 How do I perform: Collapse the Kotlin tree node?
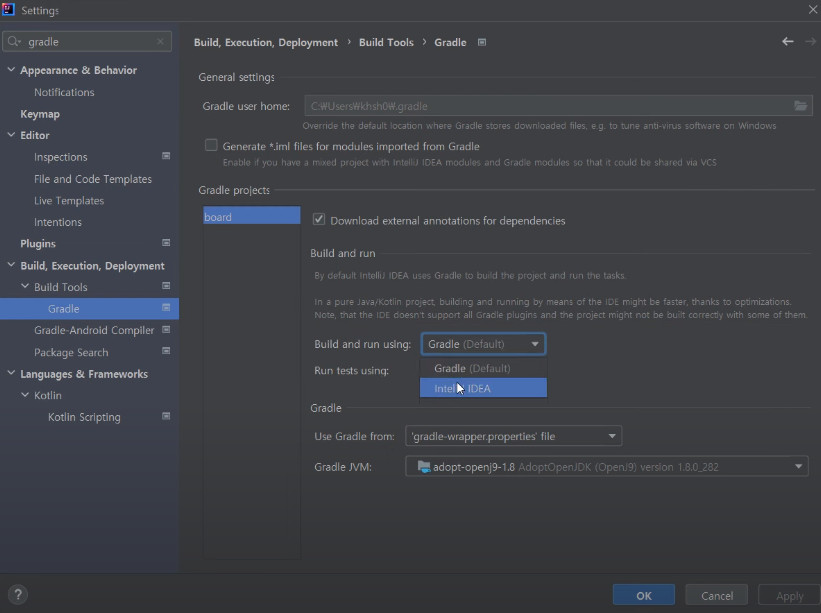tap(25, 395)
